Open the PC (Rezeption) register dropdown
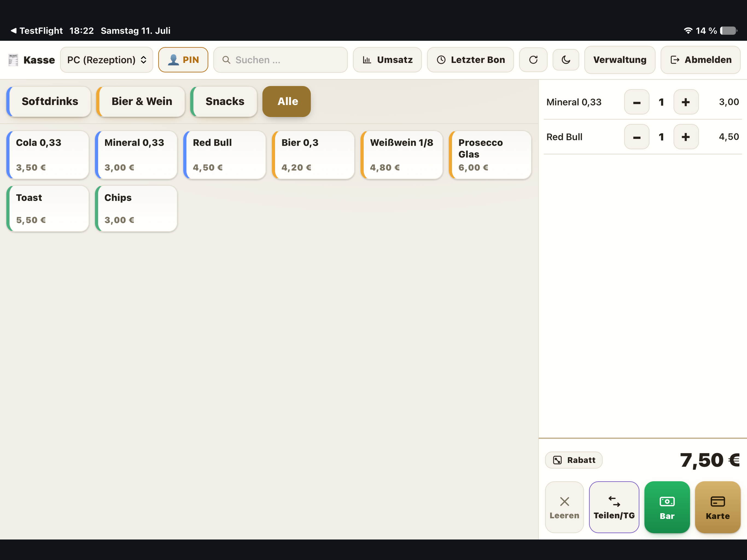This screenshot has width=747, height=560. [x=106, y=60]
